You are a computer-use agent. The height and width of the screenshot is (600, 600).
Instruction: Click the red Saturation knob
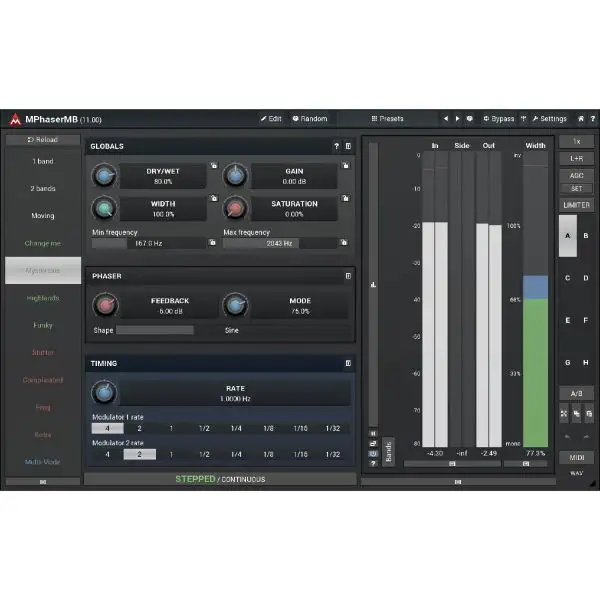235,209
